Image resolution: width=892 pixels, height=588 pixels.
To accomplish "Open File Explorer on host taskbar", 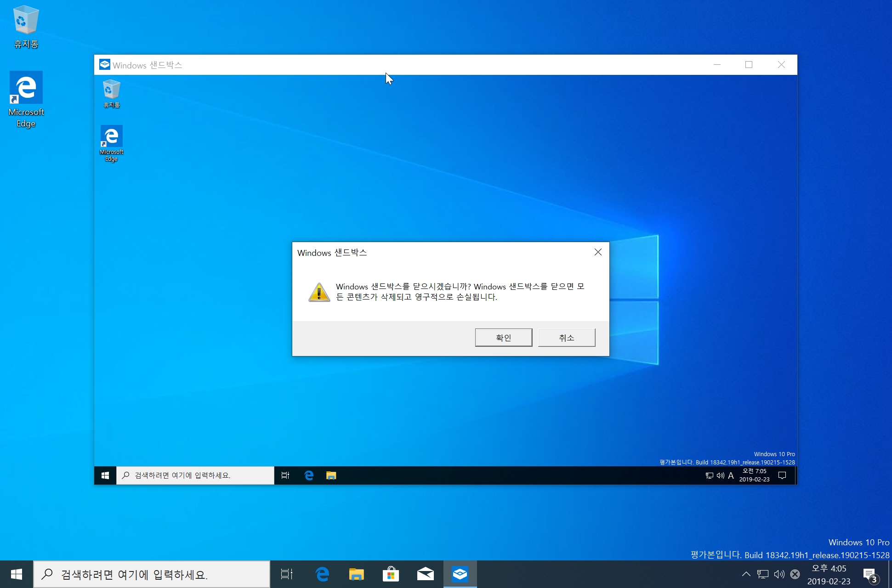I will pyautogui.click(x=357, y=574).
